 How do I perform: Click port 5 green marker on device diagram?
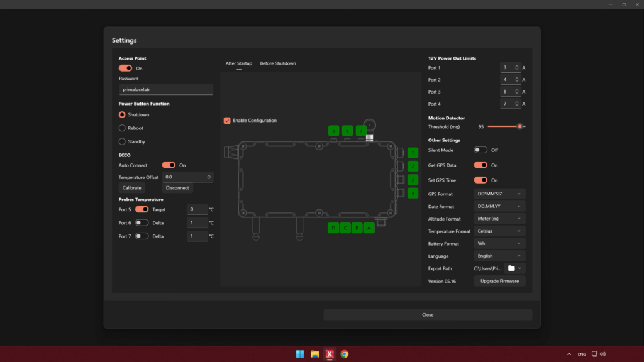point(333,131)
